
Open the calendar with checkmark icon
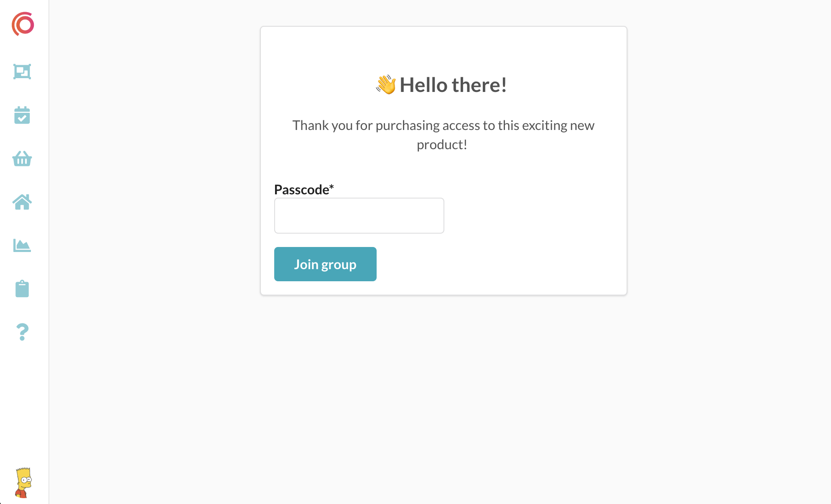click(x=22, y=115)
